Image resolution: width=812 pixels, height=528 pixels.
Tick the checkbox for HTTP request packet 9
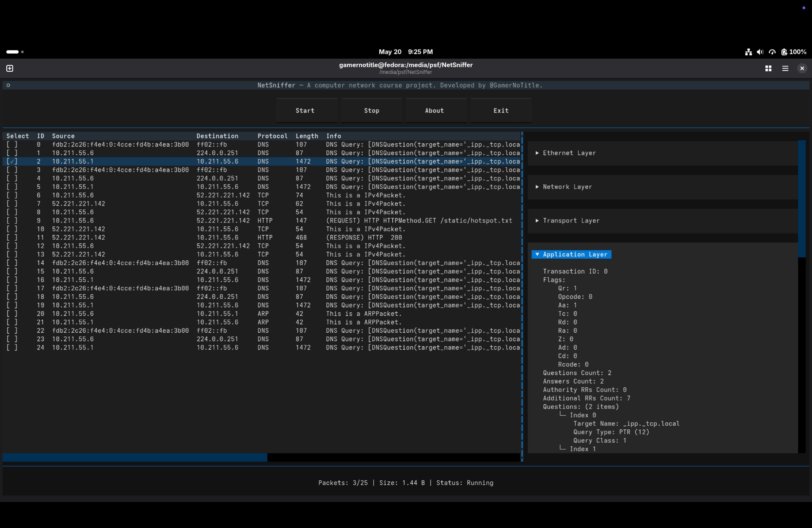[12, 221]
